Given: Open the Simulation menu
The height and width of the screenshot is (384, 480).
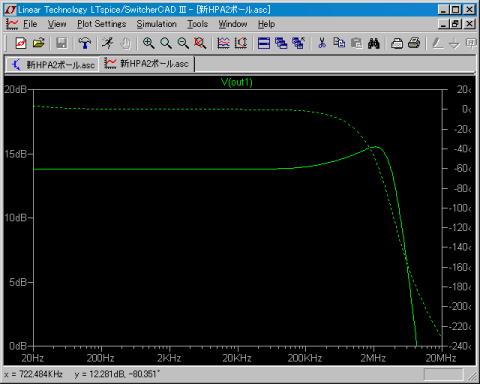Looking at the screenshot, I should click(156, 24).
